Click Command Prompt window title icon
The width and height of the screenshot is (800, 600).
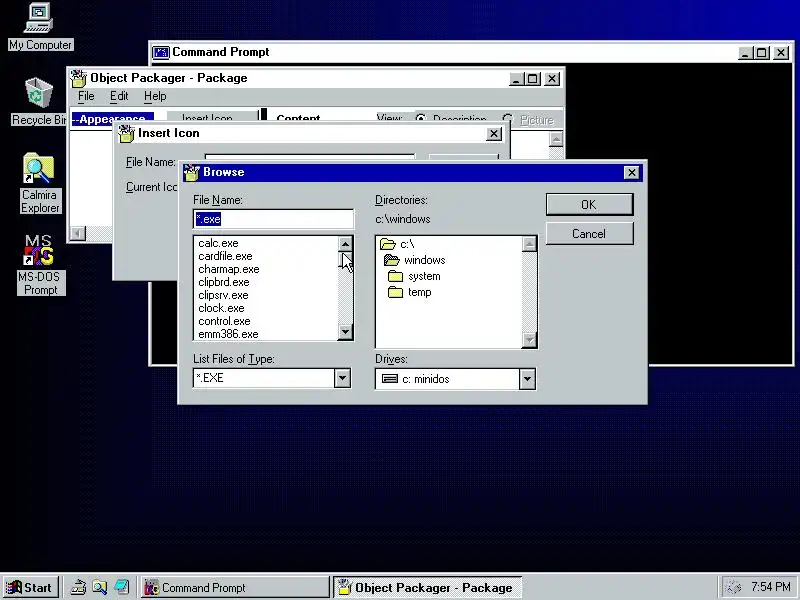point(161,52)
